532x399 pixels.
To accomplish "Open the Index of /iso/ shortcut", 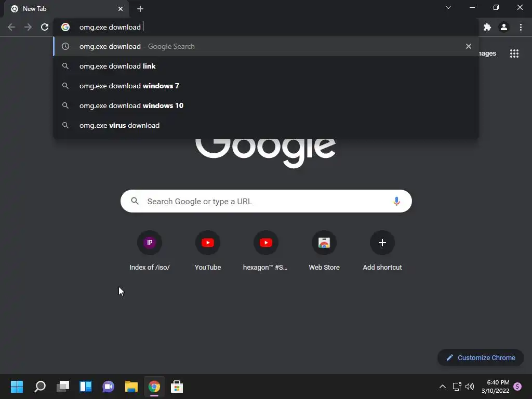I will coord(149,251).
